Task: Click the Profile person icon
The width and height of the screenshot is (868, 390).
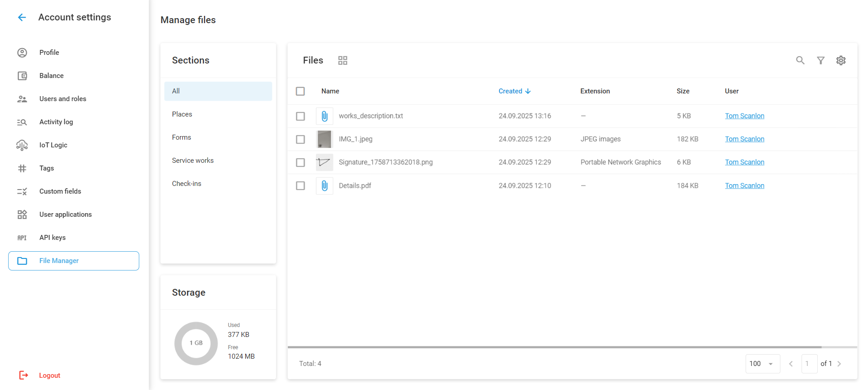Action: coord(22,53)
